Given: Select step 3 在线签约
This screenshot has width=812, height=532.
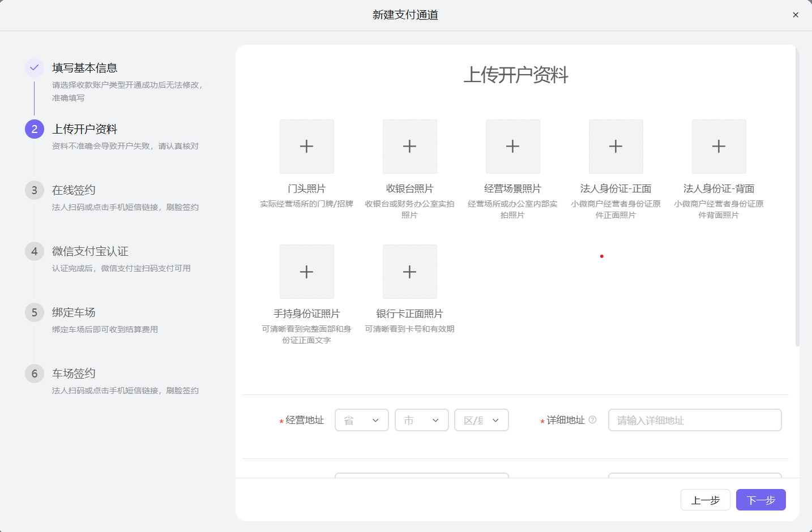Looking at the screenshot, I should [x=34, y=190].
